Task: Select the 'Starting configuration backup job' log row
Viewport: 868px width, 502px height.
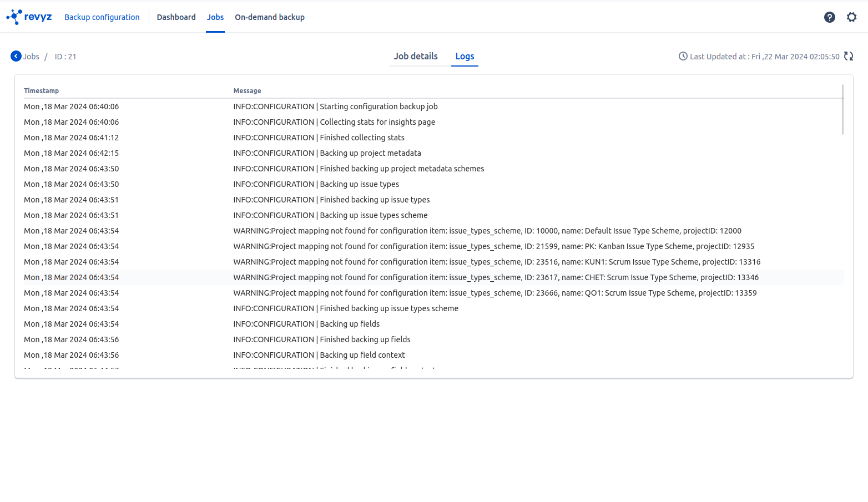Action: tap(335, 107)
